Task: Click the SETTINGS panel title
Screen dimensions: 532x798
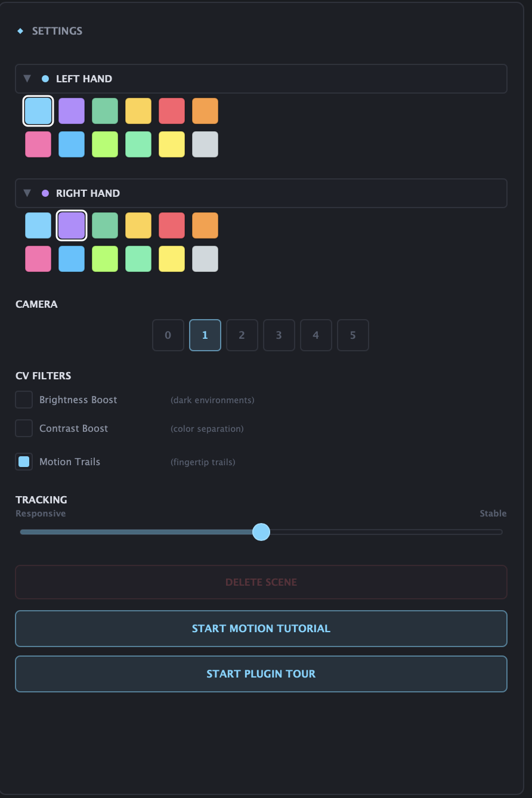Action: pyautogui.click(x=57, y=31)
